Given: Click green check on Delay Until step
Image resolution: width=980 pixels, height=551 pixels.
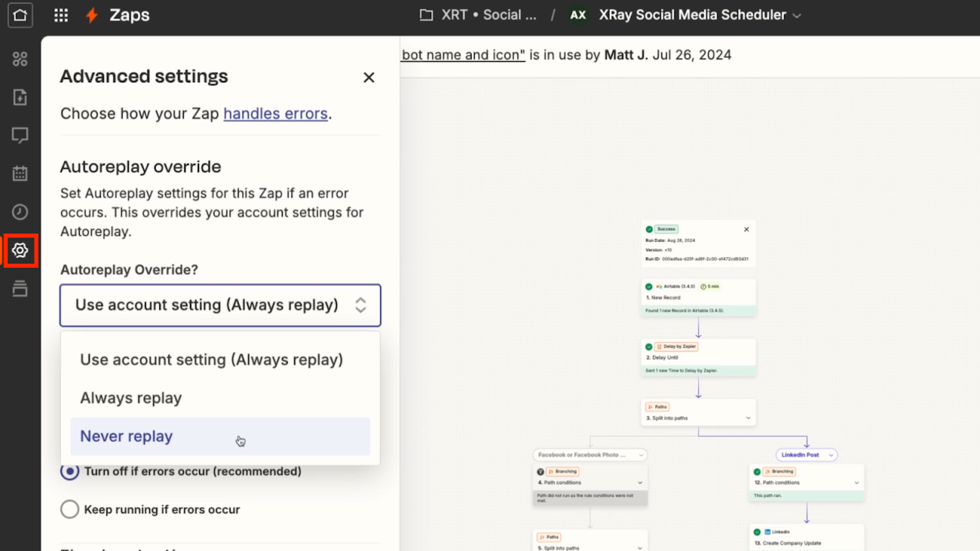Looking at the screenshot, I should click(x=649, y=347).
